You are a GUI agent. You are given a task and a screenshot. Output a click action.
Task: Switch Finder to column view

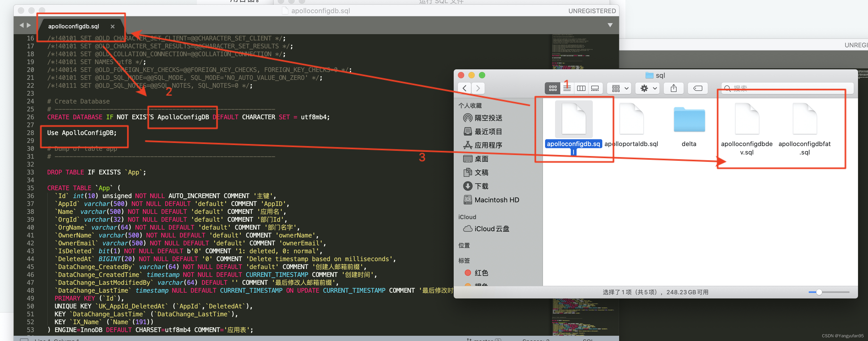581,88
